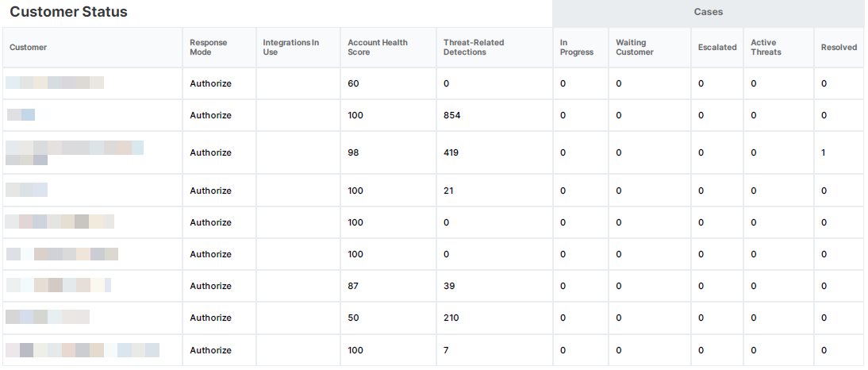This screenshot has height=370, width=868.
Task: Select the account health score of 87
Action: [x=354, y=286]
